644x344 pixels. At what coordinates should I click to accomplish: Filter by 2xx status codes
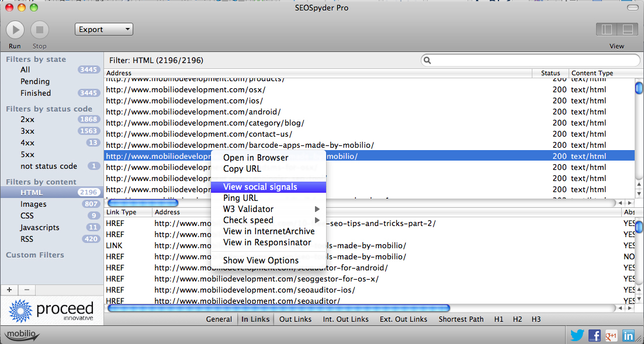coord(52,120)
